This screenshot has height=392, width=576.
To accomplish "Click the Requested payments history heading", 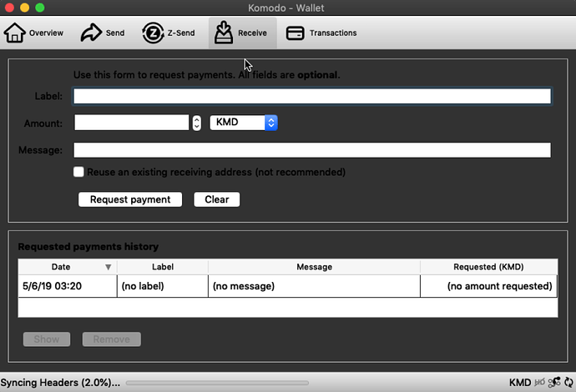I will point(88,247).
